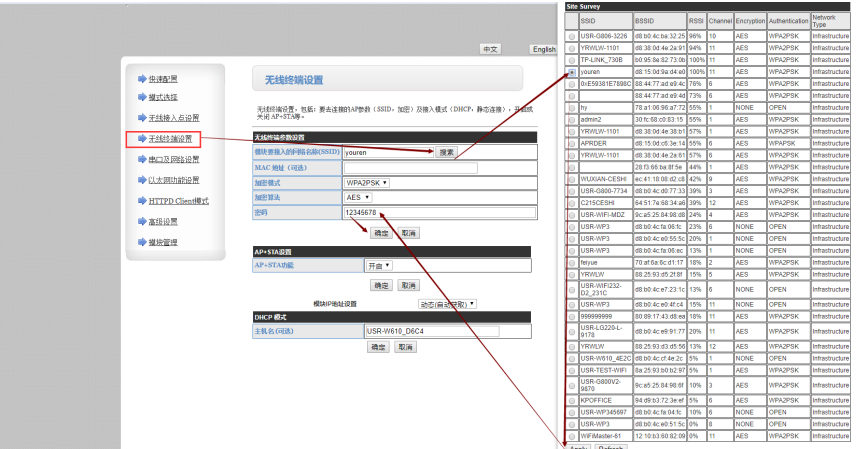
Task: Expand the AP+STA功能 开启 dropdown
Action: pyautogui.click(x=378, y=266)
